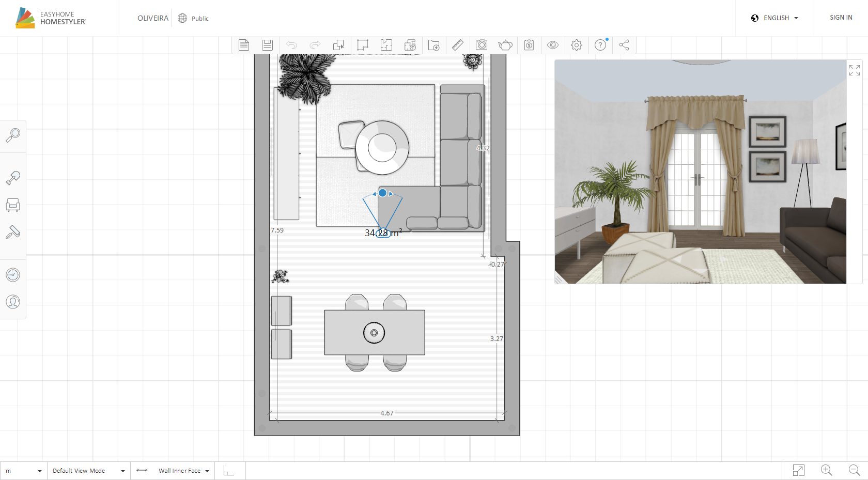Open the furniture catalog armchair icon

pos(13,205)
